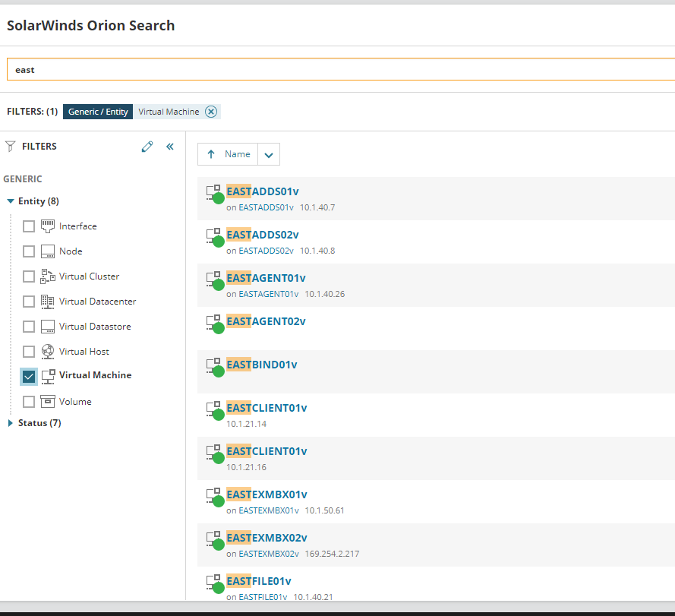Image resolution: width=675 pixels, height=616 pixels.
Task: Check the Interface entity checkbox
Action: (29, 226)
